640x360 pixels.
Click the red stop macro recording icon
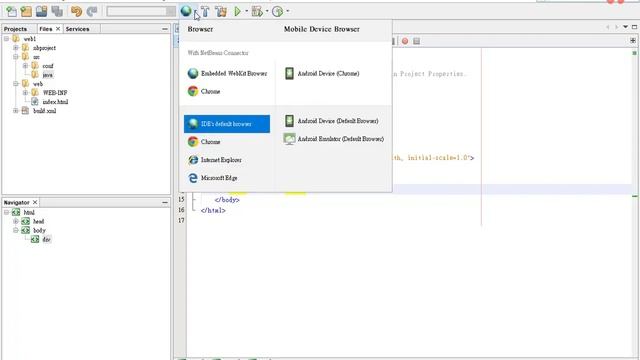pyautogui.click(x=405, y=41)
